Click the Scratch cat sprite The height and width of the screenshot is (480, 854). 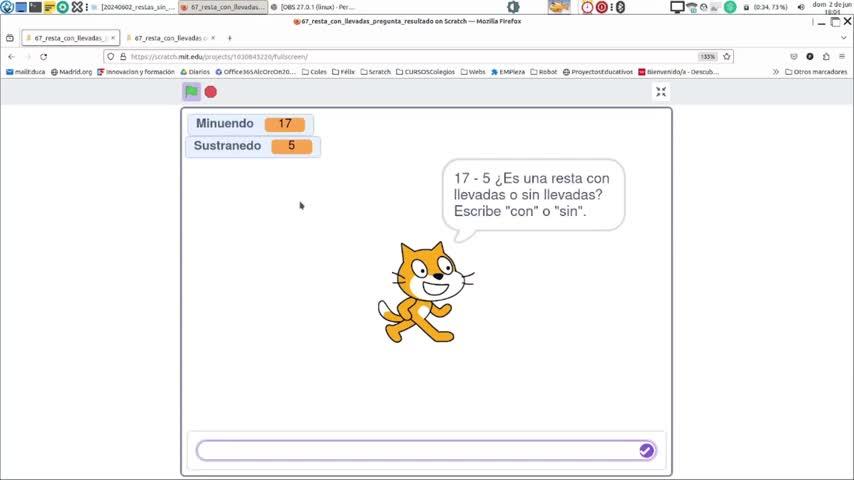pyautogui.click(x=425, y=293)
